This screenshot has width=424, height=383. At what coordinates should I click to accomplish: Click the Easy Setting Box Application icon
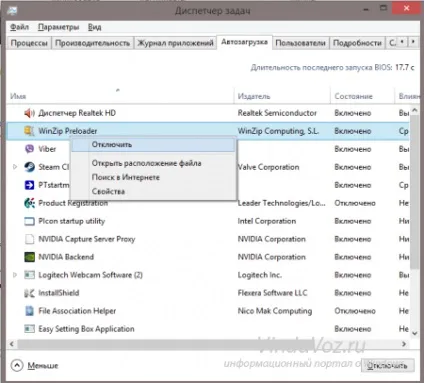pos(29,329)
